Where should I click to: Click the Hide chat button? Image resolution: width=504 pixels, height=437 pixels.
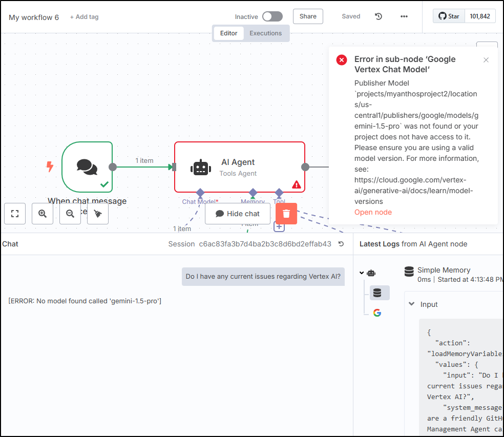pos(238,214)
